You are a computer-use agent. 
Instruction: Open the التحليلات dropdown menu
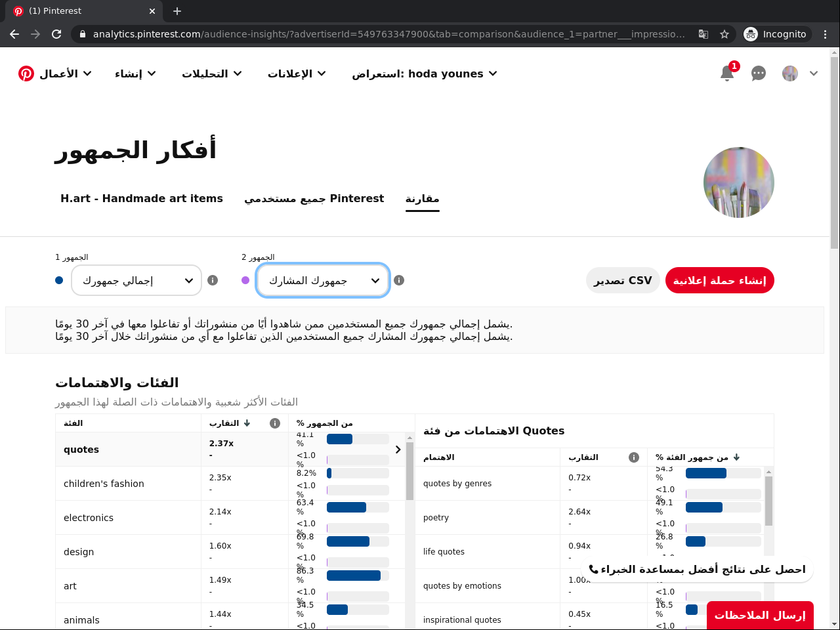(x=212, y=73)
